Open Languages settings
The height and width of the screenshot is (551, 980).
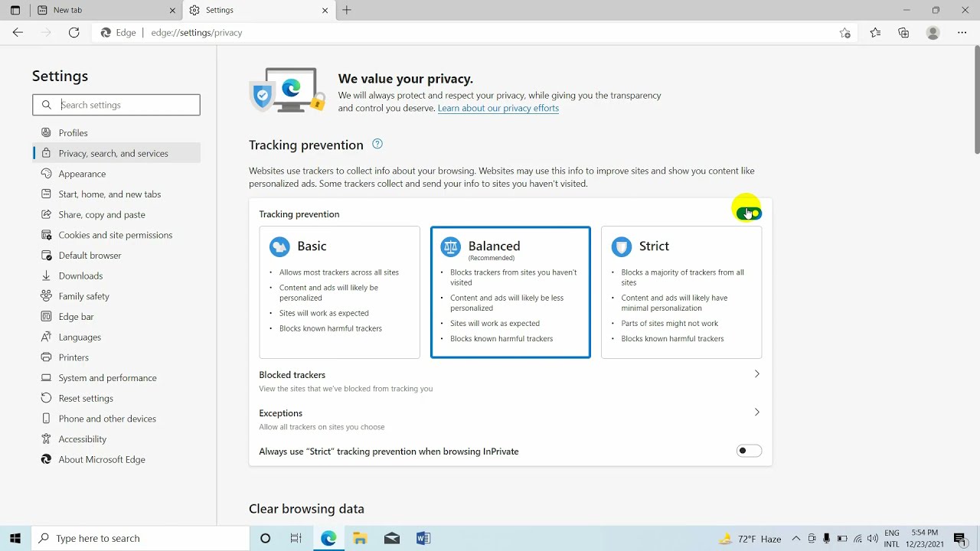point(116,337)
